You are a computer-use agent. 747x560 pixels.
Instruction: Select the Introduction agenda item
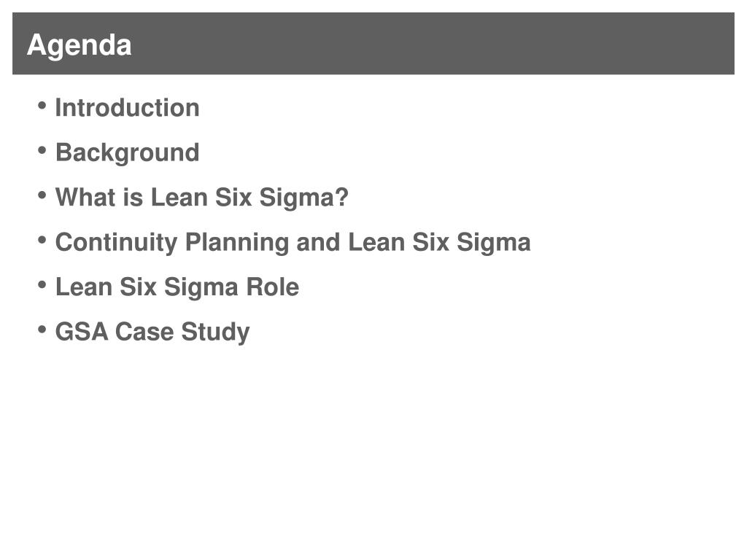(x=127, y=108)
